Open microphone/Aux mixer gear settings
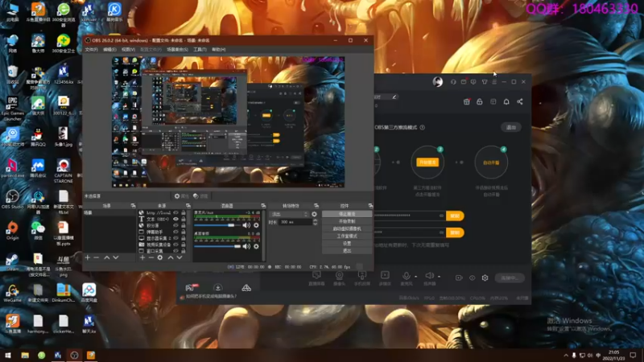 256,225
